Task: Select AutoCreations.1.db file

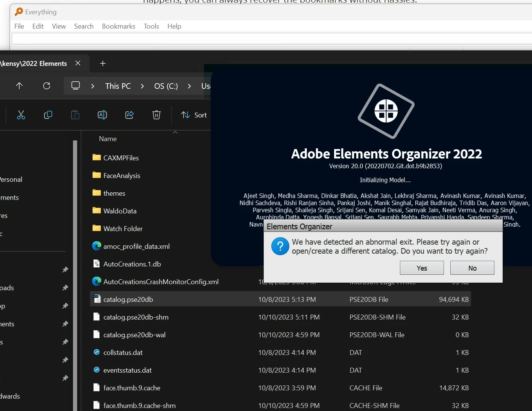Action: pos(132,264)
